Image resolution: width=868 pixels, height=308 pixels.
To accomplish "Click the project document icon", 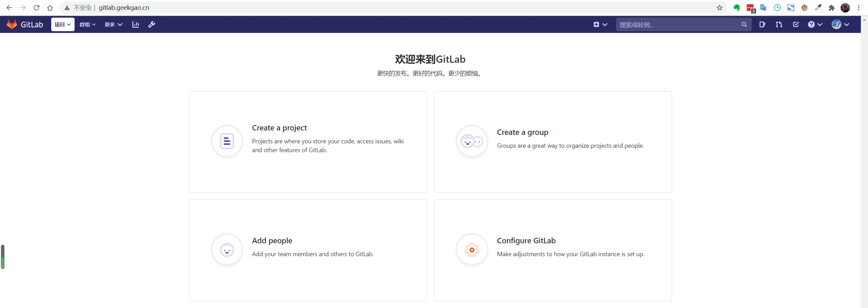I will (227, 141).
